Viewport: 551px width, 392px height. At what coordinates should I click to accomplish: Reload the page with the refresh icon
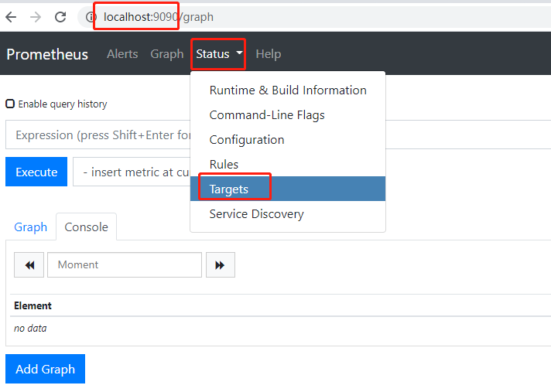60,17
